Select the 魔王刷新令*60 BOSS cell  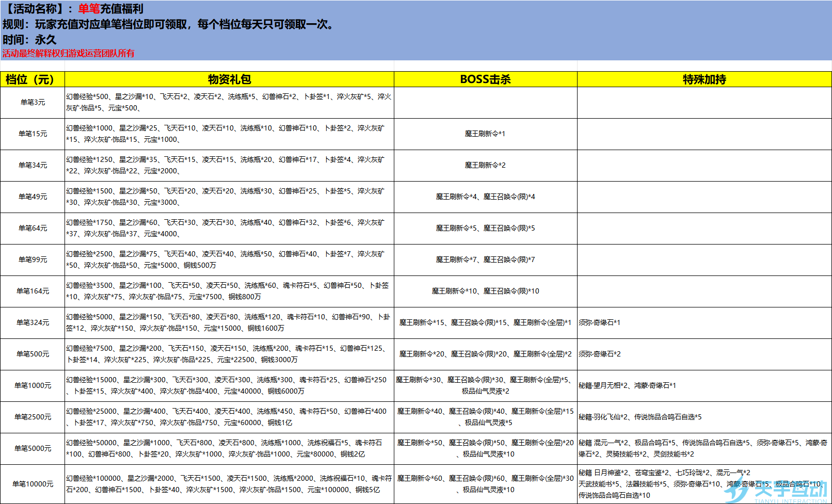[485, 484]
